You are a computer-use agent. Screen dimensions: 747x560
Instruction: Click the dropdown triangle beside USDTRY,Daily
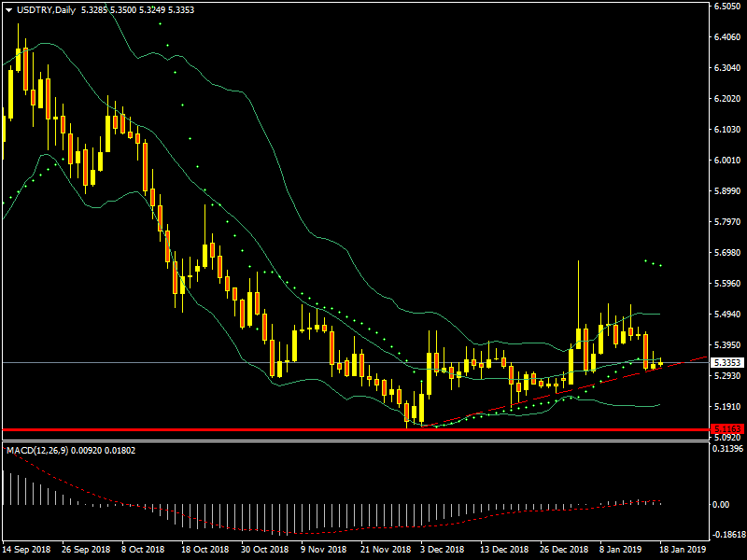(9, 10)
